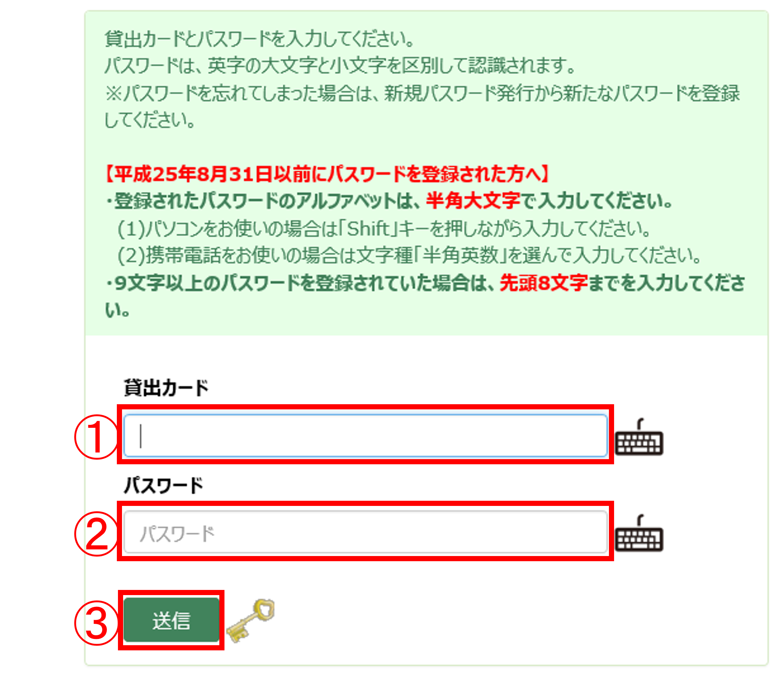Click the 貸出カード field label

(x=166, y=387)
